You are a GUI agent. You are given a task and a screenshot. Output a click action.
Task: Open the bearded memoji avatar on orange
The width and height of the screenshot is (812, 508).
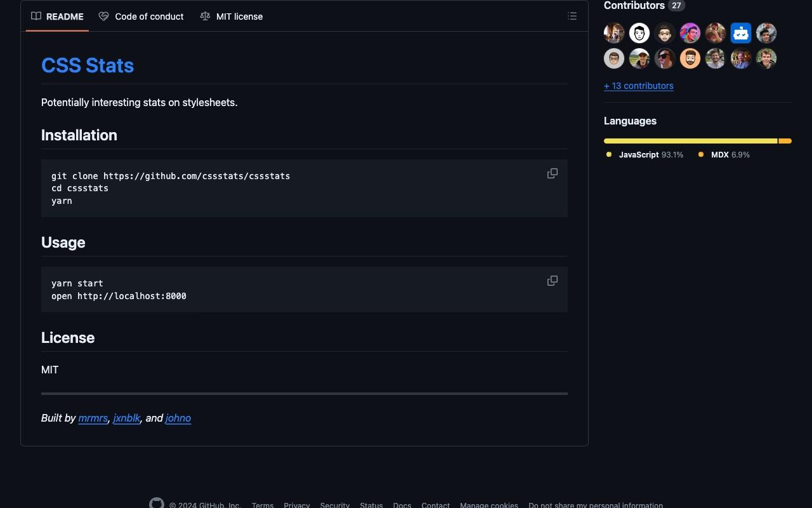690,58
